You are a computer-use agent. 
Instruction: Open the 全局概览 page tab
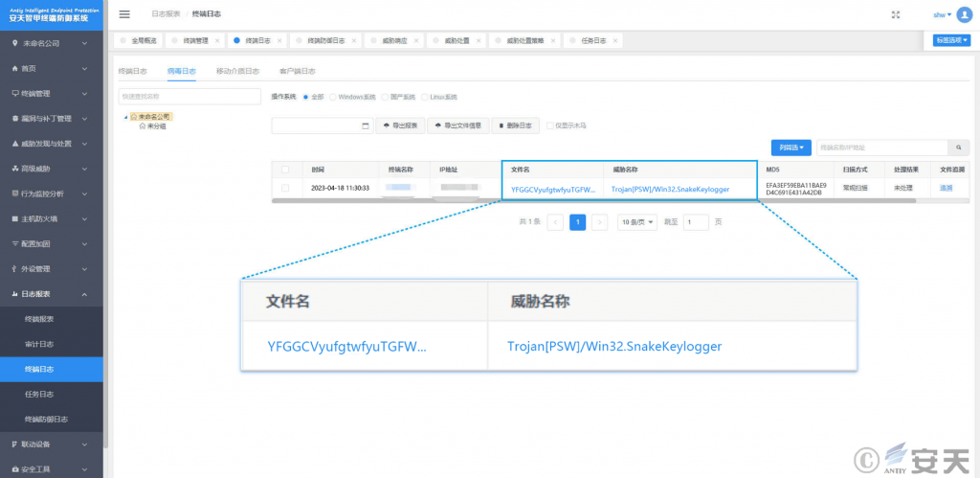[138, 40]
